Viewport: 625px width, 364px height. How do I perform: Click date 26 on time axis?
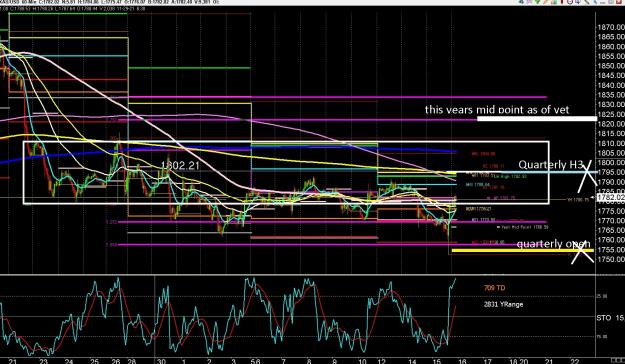coord(116,361)
